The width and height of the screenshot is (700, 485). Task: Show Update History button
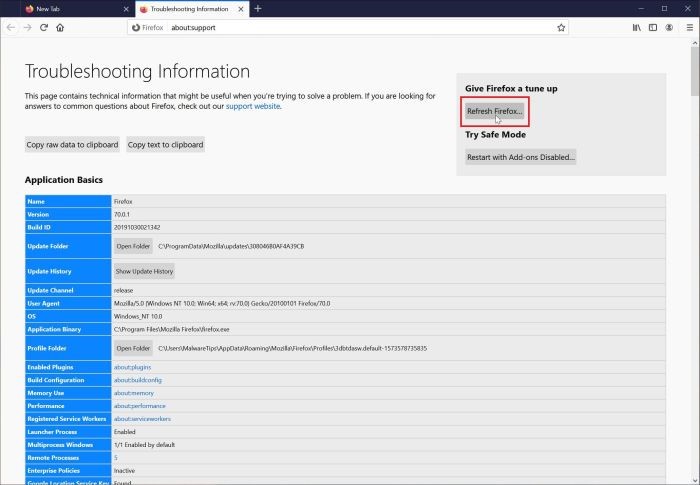pyautogui.click(x=144, y=271)
